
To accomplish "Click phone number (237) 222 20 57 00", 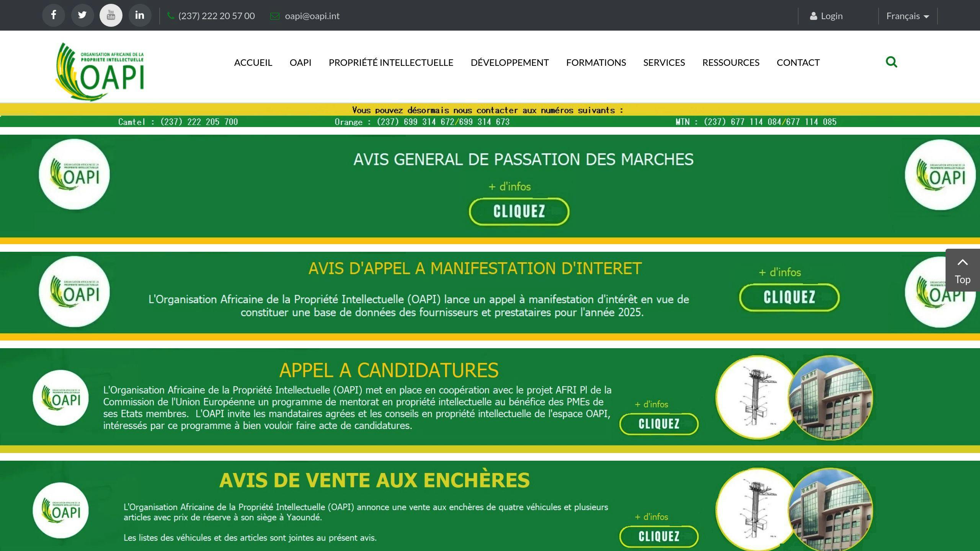I will 216,16.
